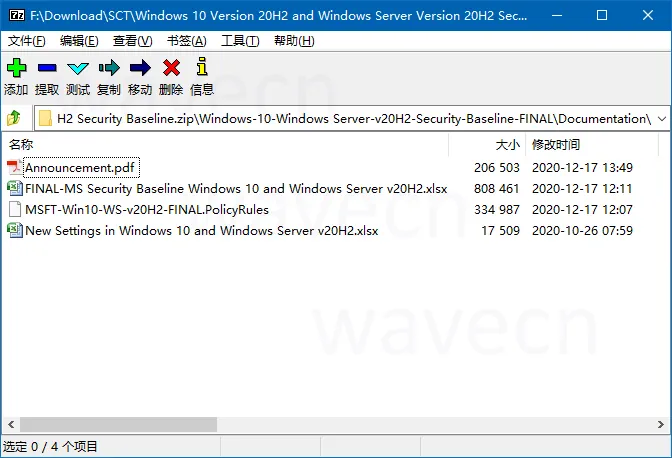Image resolution: width=672 pixels, height=458 pixels.
Task: Click the PDF icon beside Announcement.pdf
Action: 15,168
